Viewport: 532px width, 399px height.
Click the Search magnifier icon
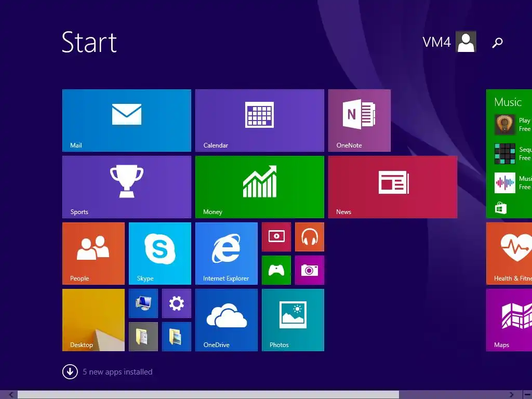pyautogui.click(x=497, y=43)
